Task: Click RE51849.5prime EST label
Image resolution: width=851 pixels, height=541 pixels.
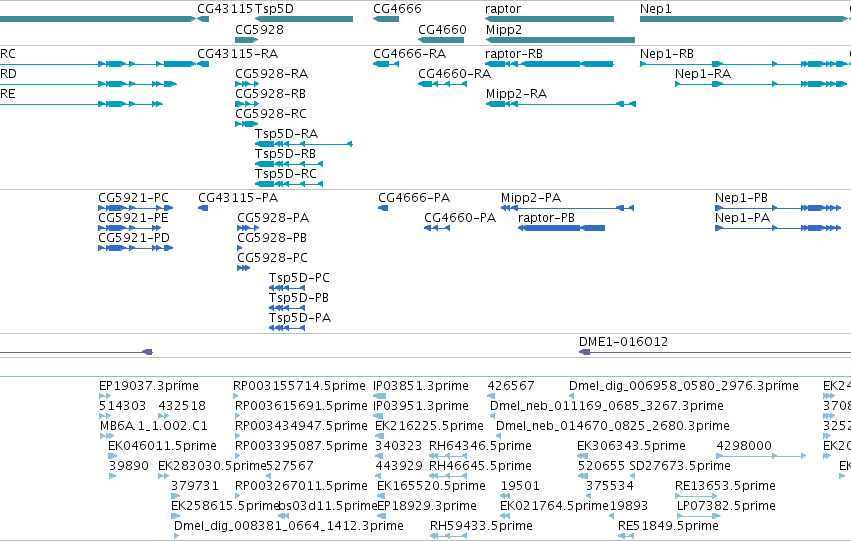Action: pos(668,526)
